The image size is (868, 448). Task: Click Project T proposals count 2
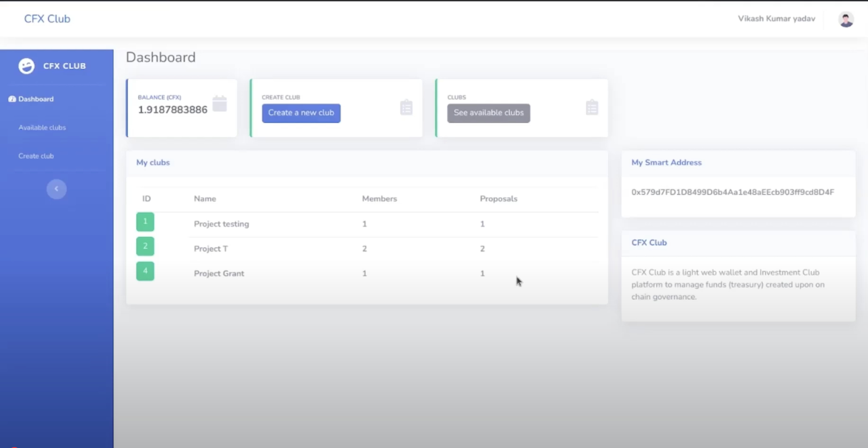[x=482, y=249]
